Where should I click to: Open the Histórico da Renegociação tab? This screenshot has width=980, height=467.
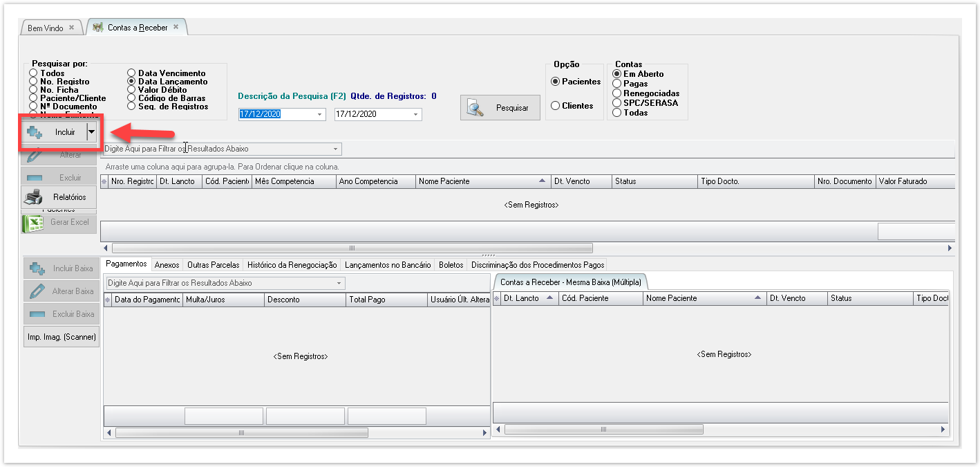[x=292, y=264]
